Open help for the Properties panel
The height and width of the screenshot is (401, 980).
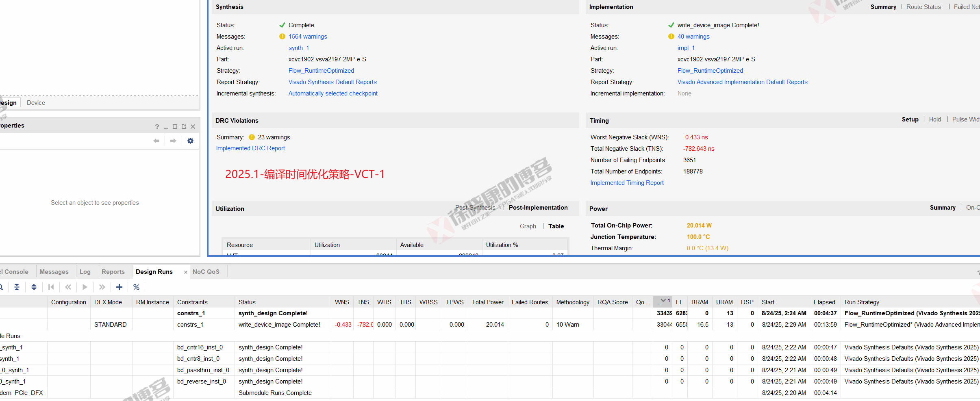point(157,126)
